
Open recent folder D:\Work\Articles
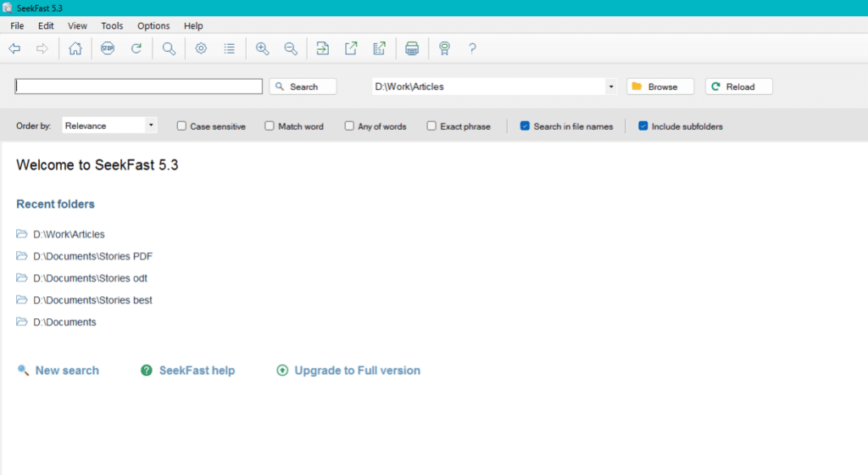point(69,234)
